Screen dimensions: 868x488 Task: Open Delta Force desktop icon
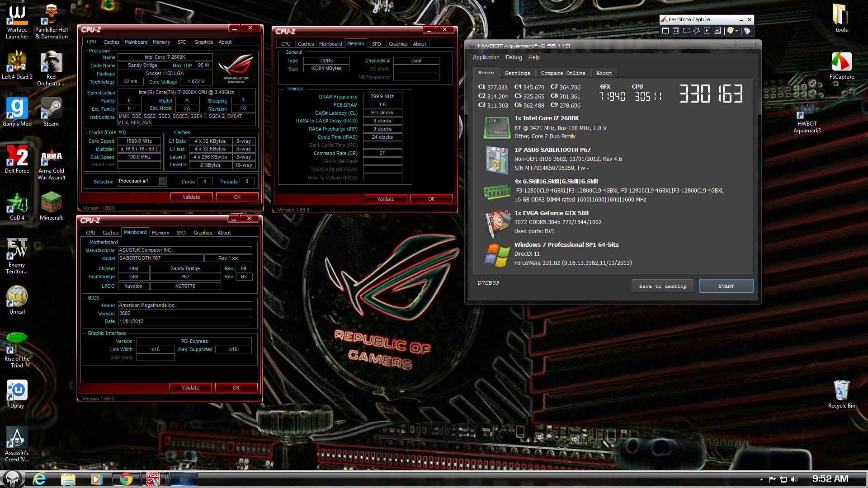pos(17,159)
